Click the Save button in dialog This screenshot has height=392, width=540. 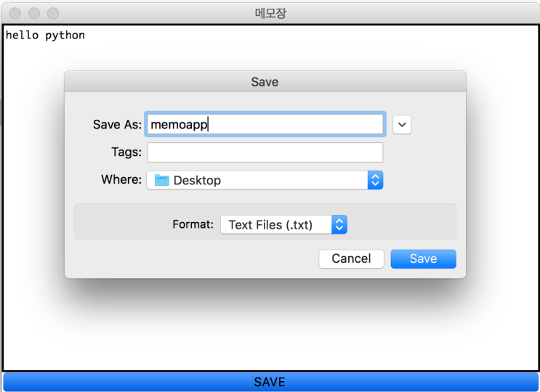pos(423,259)
